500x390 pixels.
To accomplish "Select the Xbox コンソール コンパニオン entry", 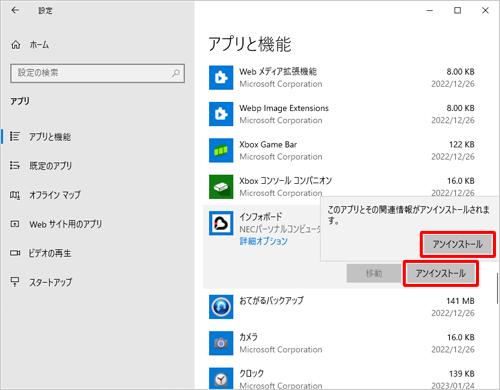I will click(342, 187).
